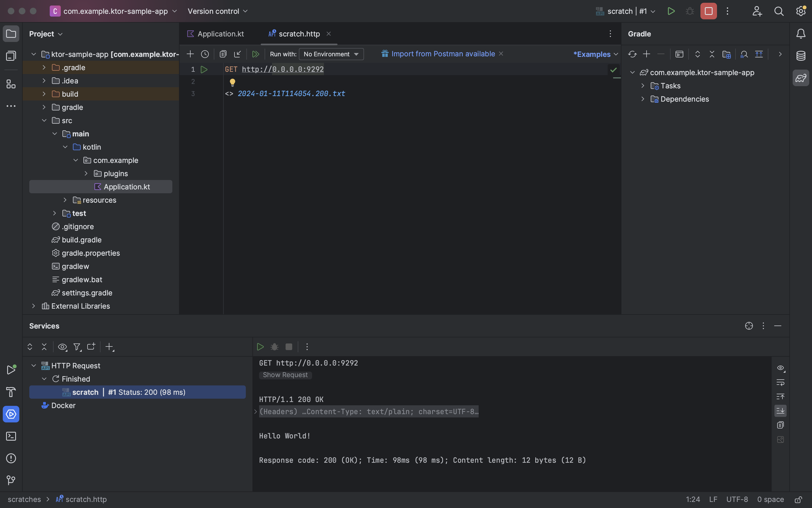Open the Version control menu
This screenshot has height=508, width=812.
217,11
